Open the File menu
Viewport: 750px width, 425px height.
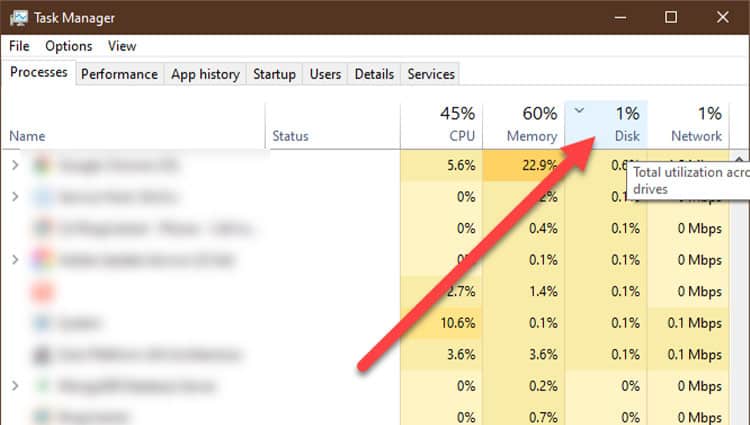19,46
